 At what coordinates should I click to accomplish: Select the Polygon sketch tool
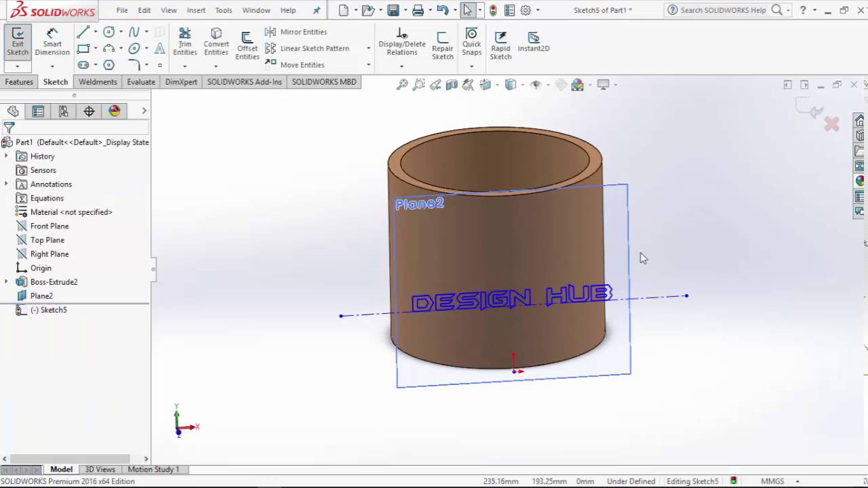[108, 65]
